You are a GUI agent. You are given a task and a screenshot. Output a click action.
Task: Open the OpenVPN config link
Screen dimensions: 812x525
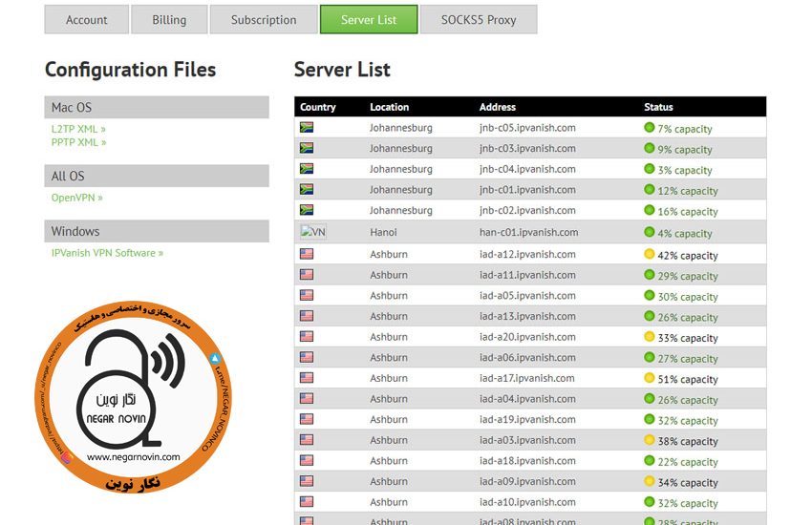pos(76,198)
